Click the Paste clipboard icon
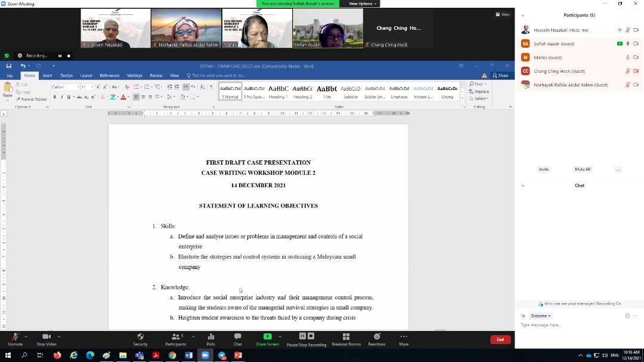The image size is (644, 362). 8,87
